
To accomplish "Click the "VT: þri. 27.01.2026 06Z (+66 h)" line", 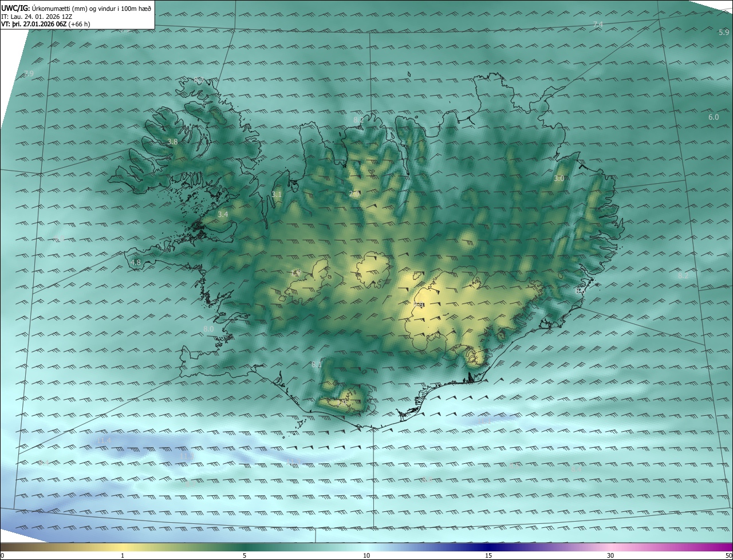I will (x=45, y=24).
